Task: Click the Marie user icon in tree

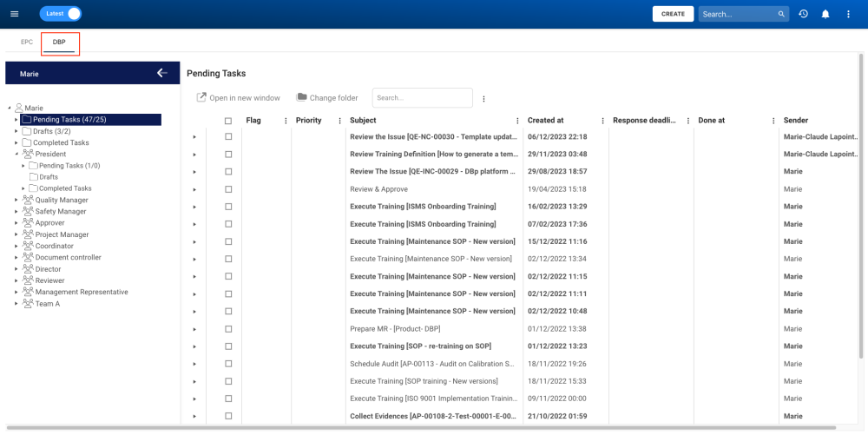Action: [19, 108]
